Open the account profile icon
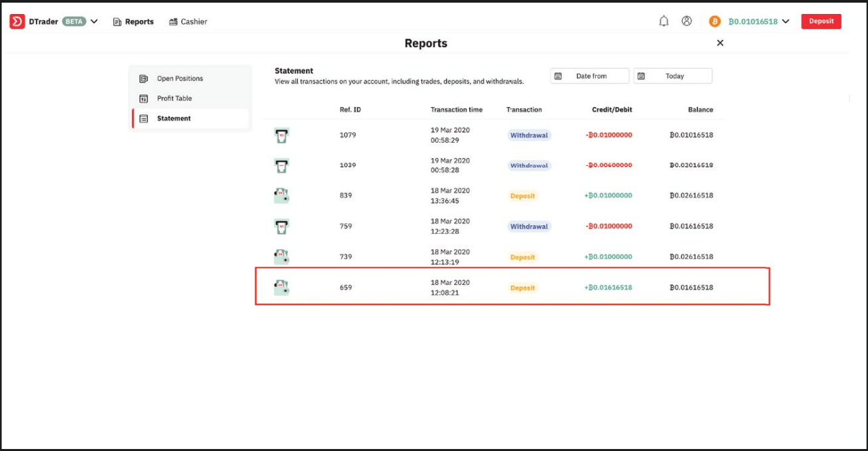868x451 pixels. [687, 21]
